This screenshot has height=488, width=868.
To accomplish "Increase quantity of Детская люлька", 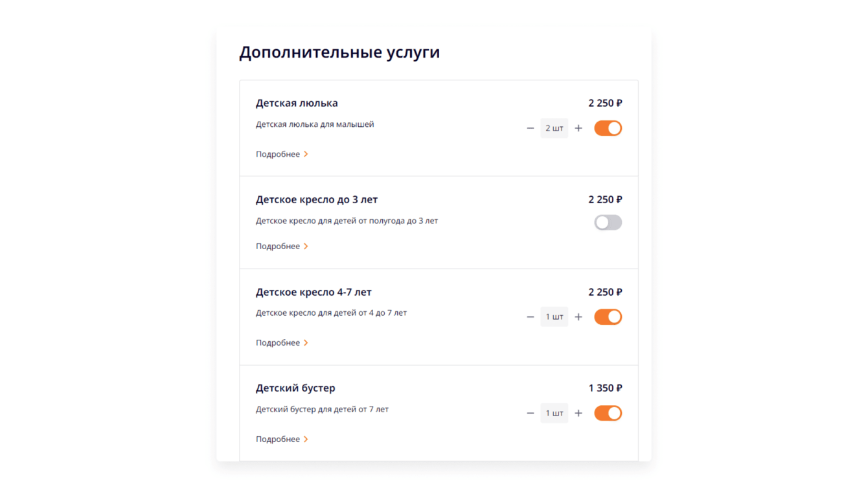I will pyautogui.click(x=578, y=128).
